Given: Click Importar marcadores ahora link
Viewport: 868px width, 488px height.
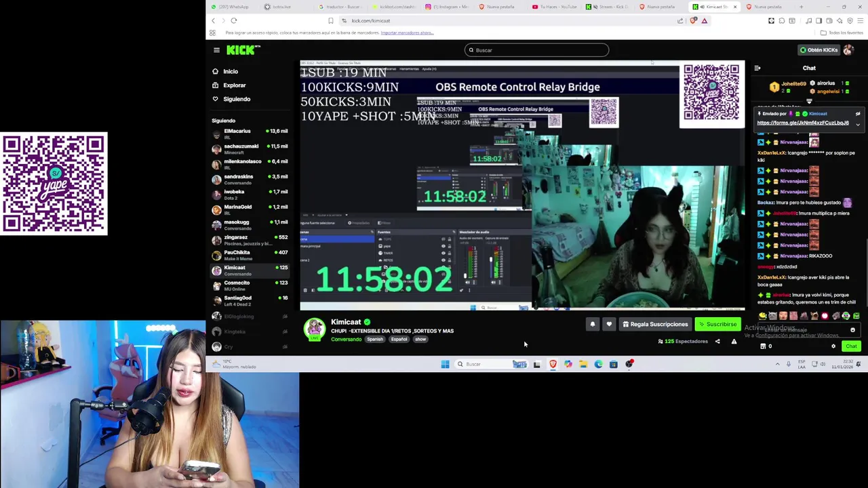Looking at the screenshot, I should pos(407,33).
